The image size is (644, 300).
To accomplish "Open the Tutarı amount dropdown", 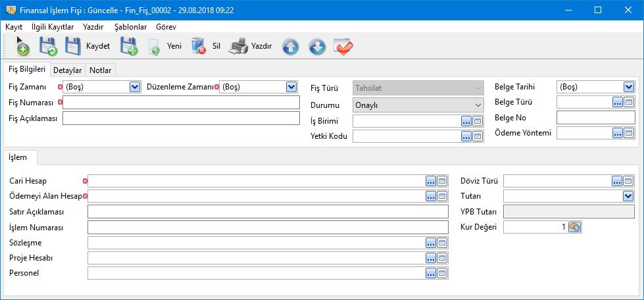I will pos(628,196).
